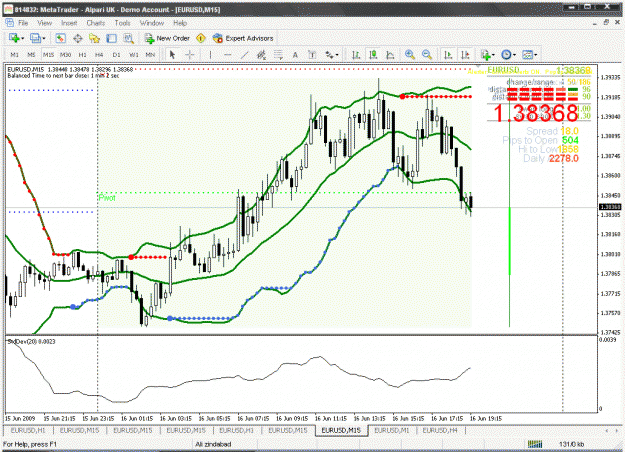Open the Indicators list dropdown
This screenshot has height=452, width=625.
click(x=488, y=55)
